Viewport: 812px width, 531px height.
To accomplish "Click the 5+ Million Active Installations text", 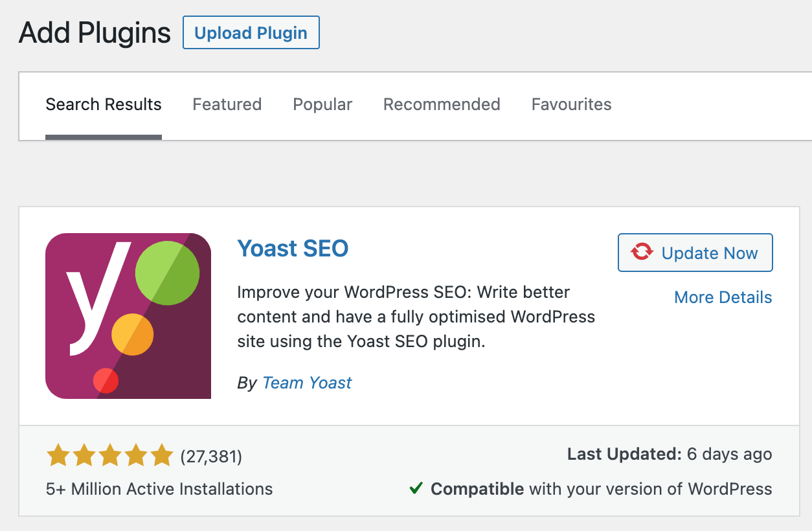I will click(159, 489).
